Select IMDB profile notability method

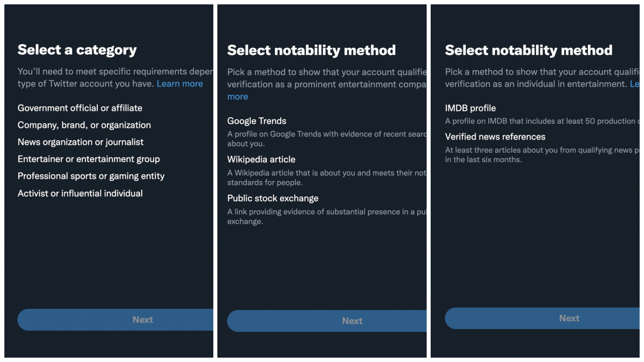(470, 108)
